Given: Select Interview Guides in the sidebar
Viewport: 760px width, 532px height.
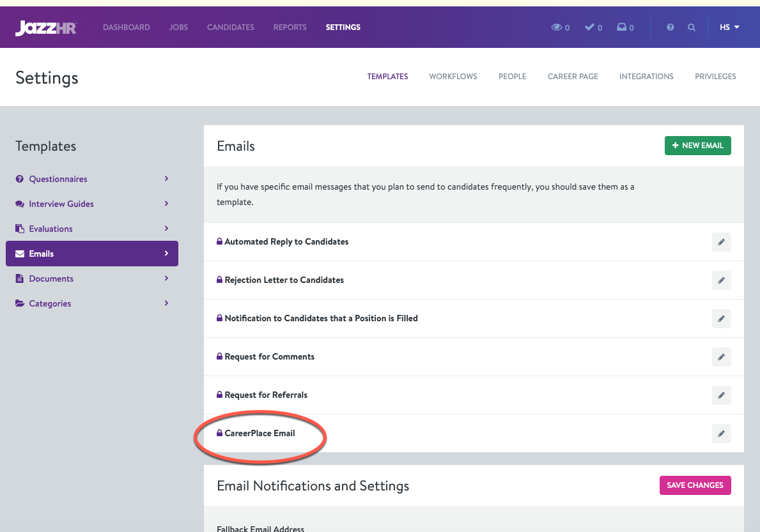Looking at the screenshot, I should point(61,204).
